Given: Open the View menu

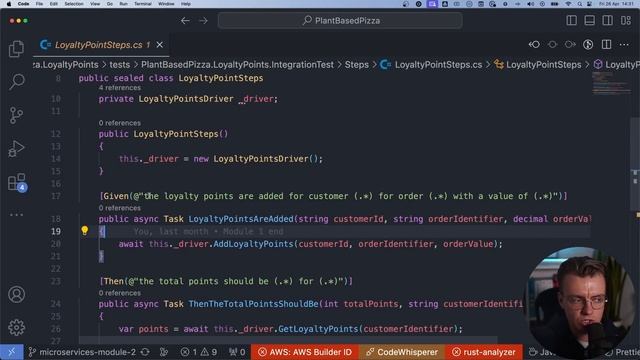Looking at the screenshot, I should point(95,4).
